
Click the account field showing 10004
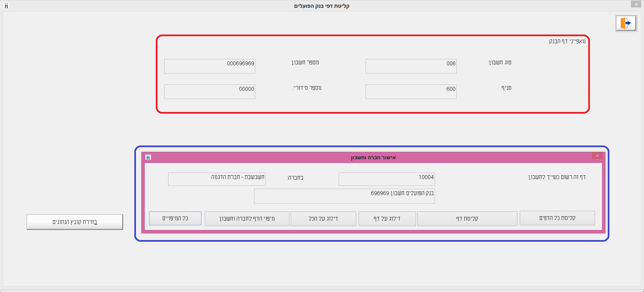387,179
